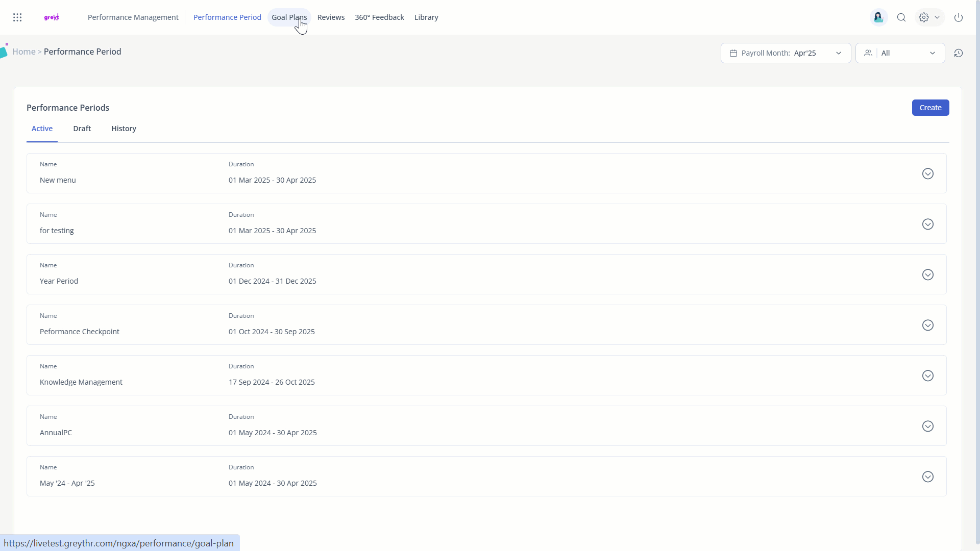Switch to the Draft tab
980x551 pixels.
tap(82, 129)
